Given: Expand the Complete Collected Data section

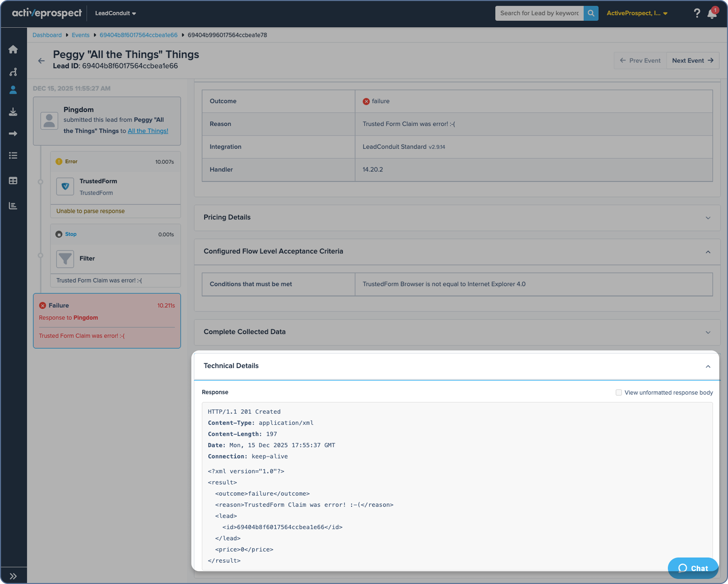Looking at the screenshot, I should tap(457, 332).
